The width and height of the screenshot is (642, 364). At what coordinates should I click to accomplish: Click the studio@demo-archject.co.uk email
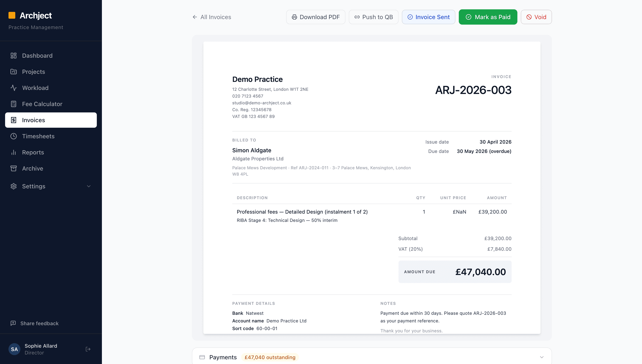(x=262, y=103)
